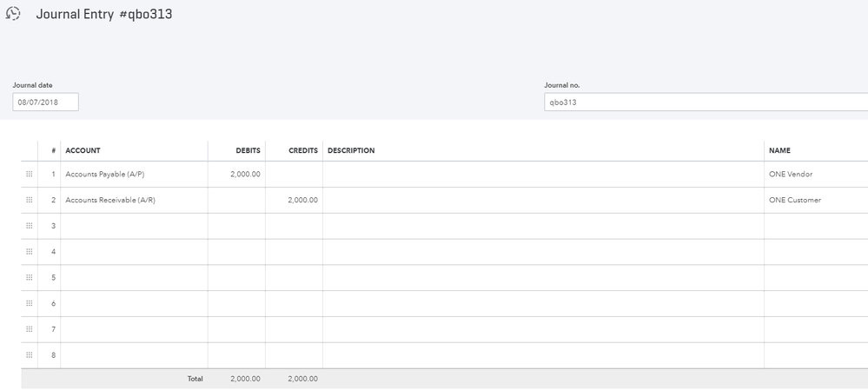The image size is (868, 390).
Task: Click the drag handle on row 3
Action: click(29, 226)
